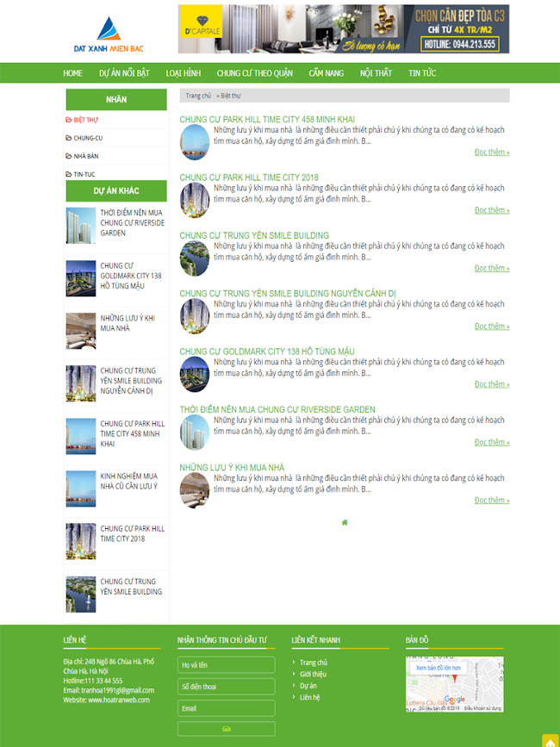Screen dimensions: 560x747
Task: Open sidebar link Kinh nghiệm mua nhà cũ cần lưu ý
Action: 128,481
